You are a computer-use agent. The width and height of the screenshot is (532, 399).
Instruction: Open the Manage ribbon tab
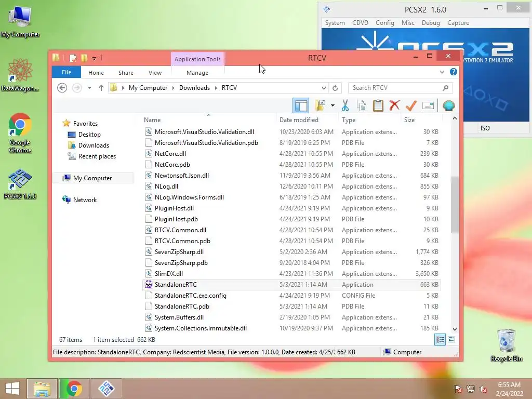point(197,73)
